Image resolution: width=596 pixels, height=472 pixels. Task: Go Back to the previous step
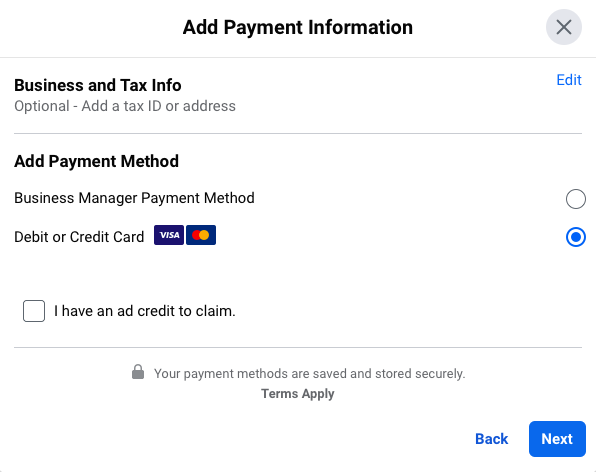[491, 439]
